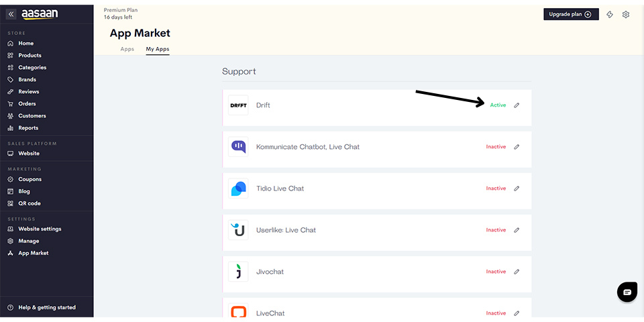Click the pencil icon for Tidio Live Chat
The width and height of the screenshot is (644, 322).
click(x=517, y=188)
